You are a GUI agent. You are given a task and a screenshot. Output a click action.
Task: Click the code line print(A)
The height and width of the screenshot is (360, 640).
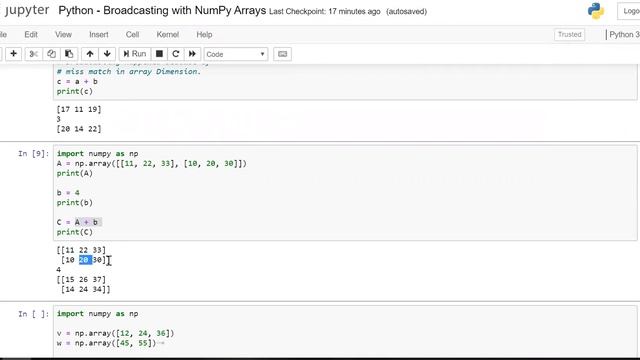(x=75, y=173)
